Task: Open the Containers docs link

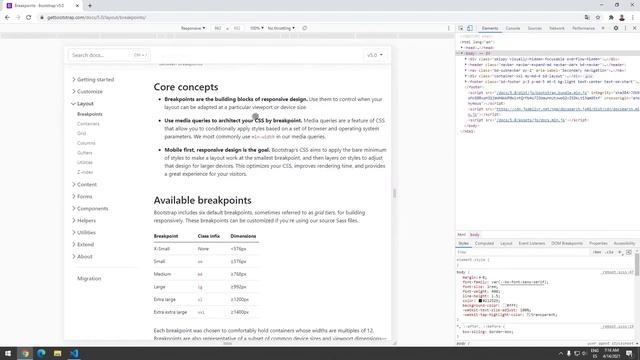Action: (88, 124)
